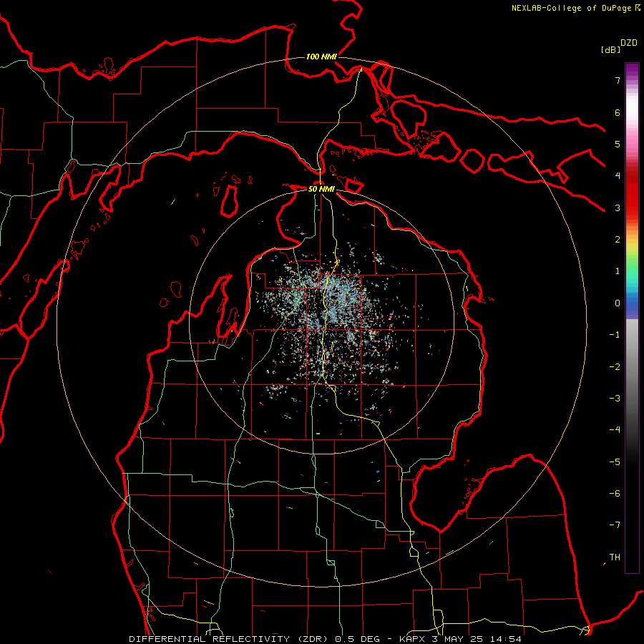The width and height of the screenshot is (644, 644).
Task: Click the 1 value on color scale
Action: [618, 271]
